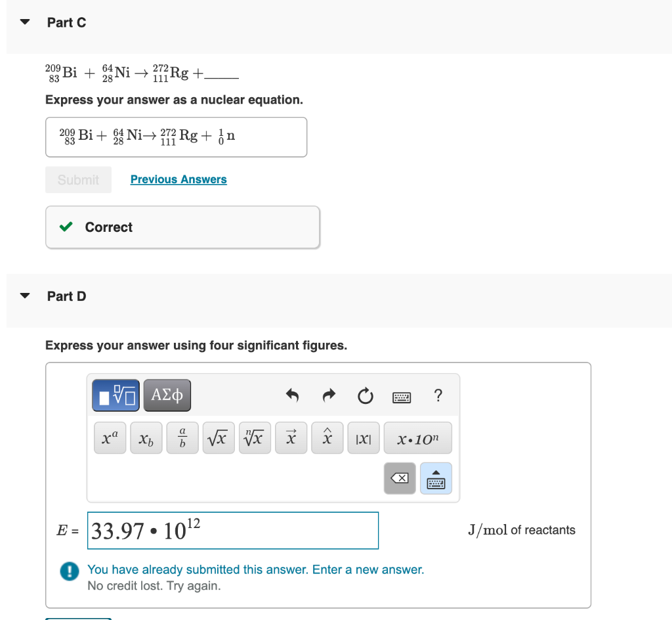This screenshot has width=672, height=620.
Task: Insert a subscript using x_b icon
Action: (x=146, y=437)
